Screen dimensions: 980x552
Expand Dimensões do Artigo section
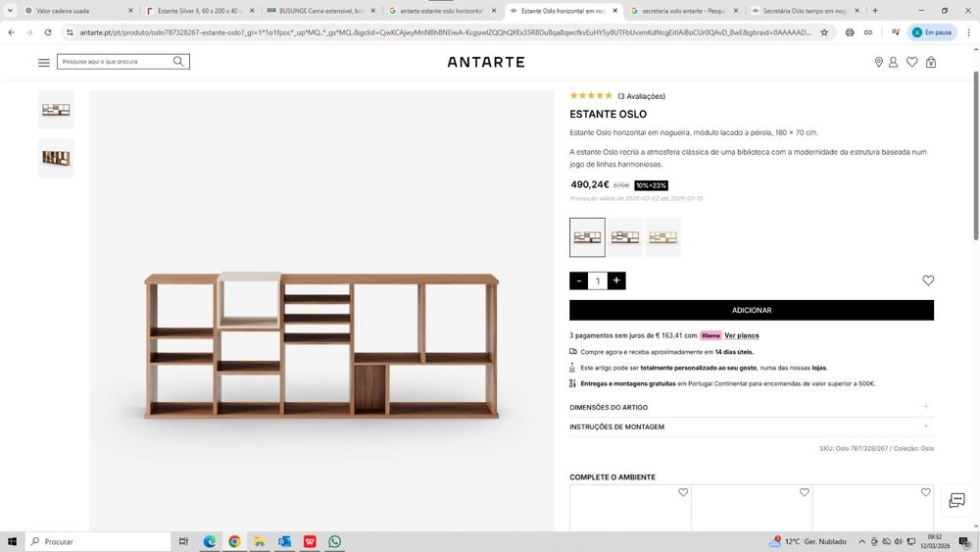[752, 407]
